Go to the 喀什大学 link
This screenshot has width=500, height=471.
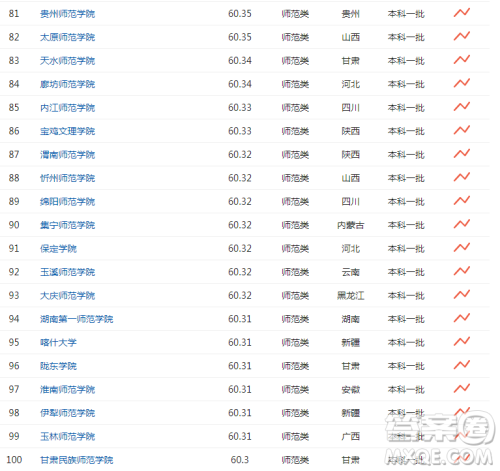(58, 343)
